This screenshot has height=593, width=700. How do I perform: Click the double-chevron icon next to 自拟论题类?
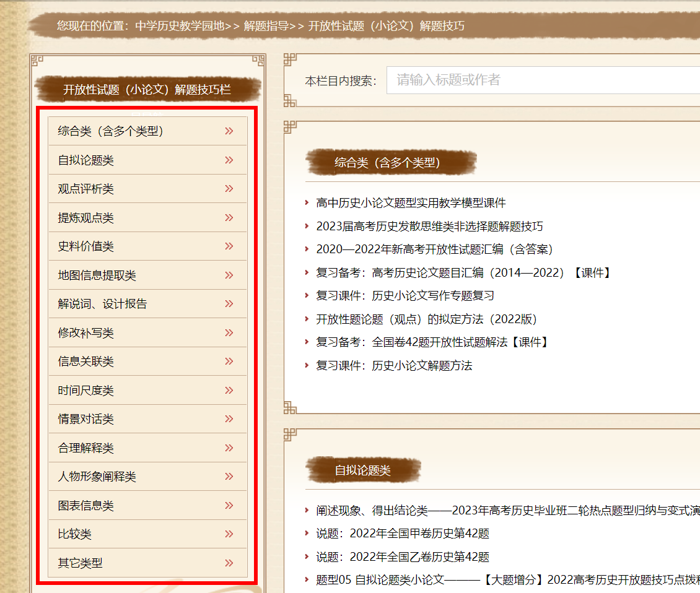(229, 160)
